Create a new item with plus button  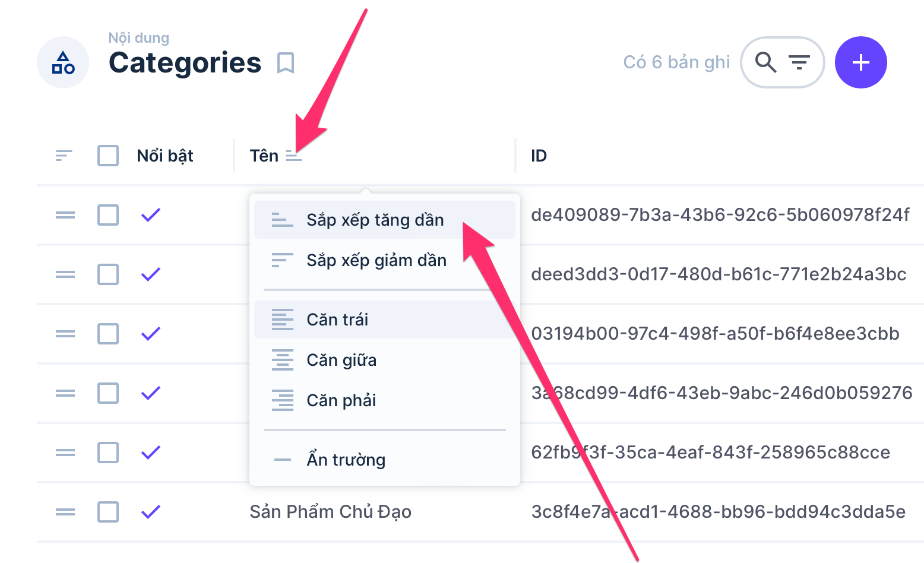tap(860, 62)
